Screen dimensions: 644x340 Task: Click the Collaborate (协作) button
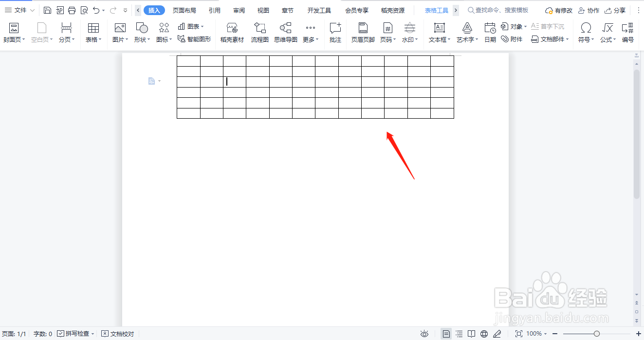point(589,10)
